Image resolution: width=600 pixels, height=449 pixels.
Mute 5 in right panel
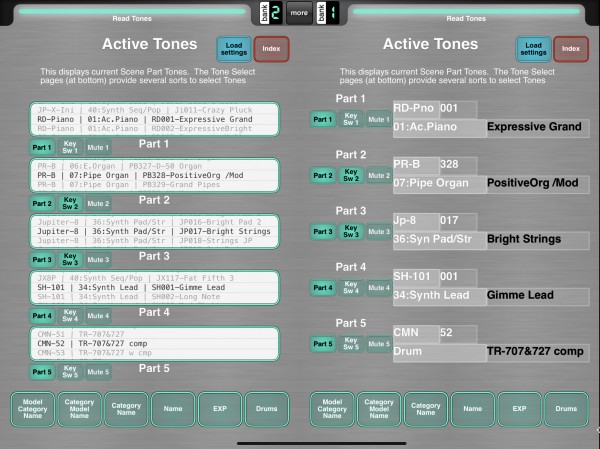pos(379,344)
